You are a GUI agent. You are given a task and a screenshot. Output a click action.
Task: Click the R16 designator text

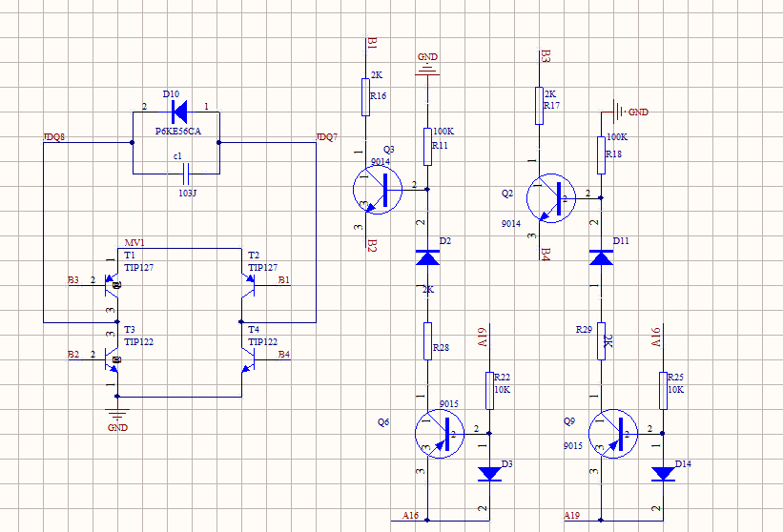coord(378,96)
